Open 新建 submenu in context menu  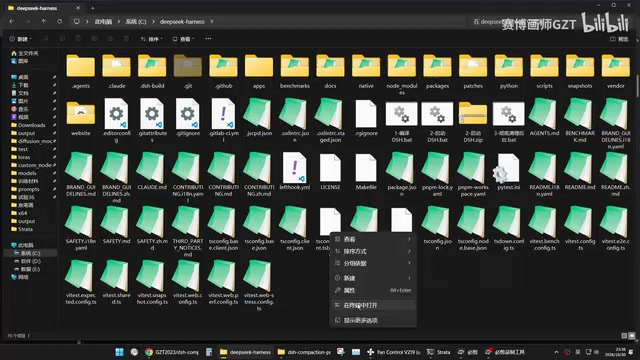[x=373, y=278]
